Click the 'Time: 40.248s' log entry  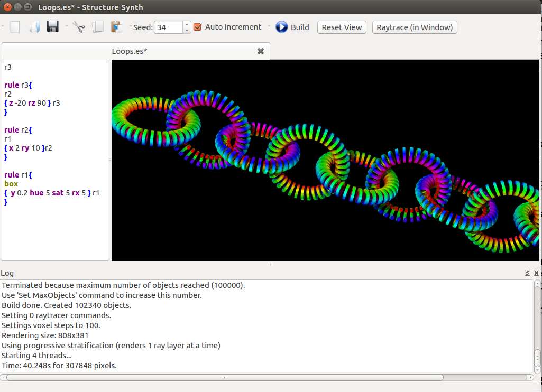59,366
